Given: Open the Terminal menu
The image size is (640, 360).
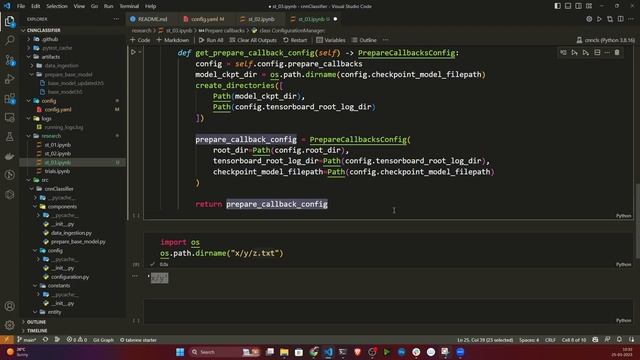Looking at the screenshot, I should tap(129, 6).
